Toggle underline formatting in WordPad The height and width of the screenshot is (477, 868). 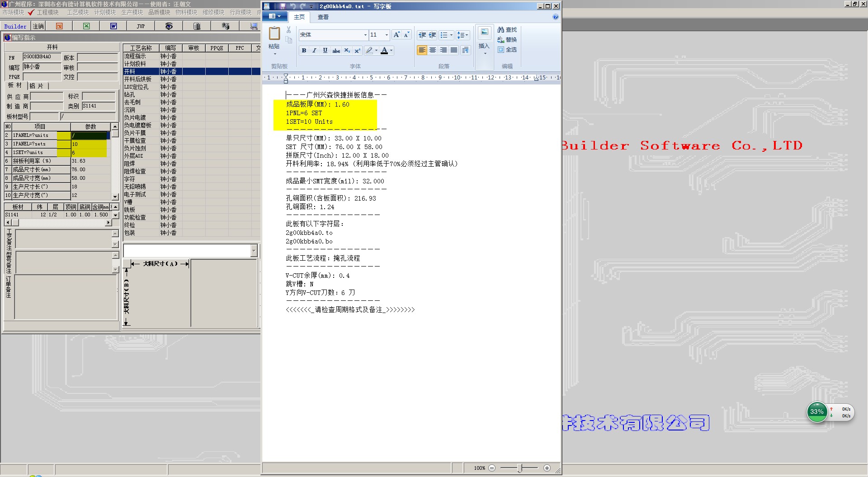point(325,51)
